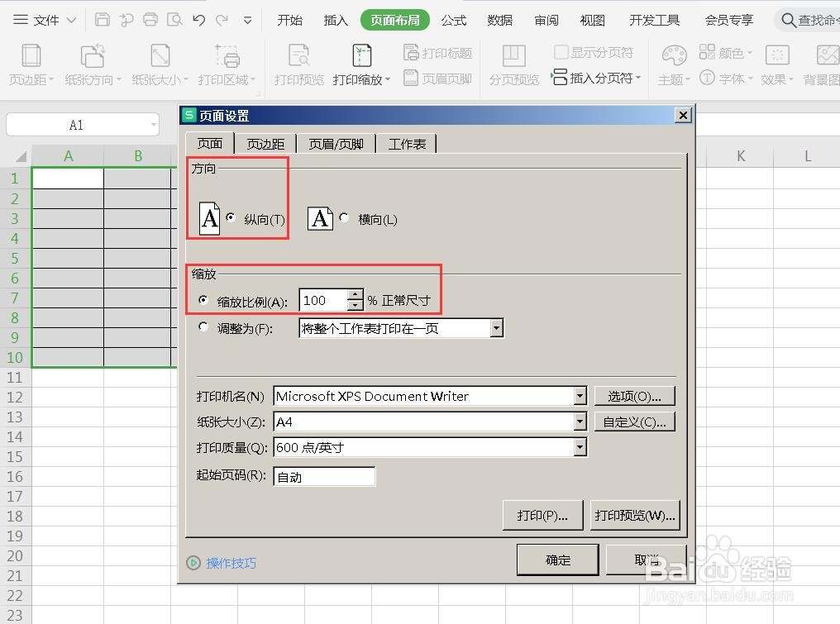840x624 pixels.
Task: Open the 工作表 dialog tab
Action: click(x=407, y=144)
